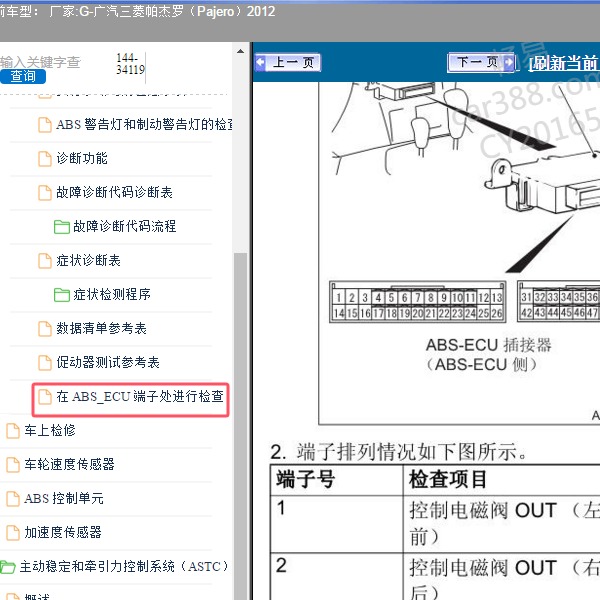Click document icon beside 数据清单参考表
This screenshot has width=600, height=600.
pyautogui.click(x=45, y=329)
